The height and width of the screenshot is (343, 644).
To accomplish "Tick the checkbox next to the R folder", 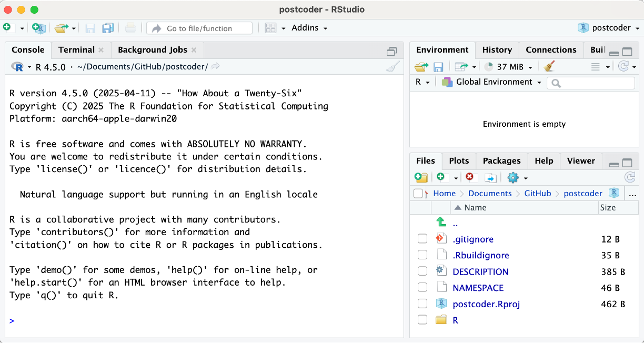I will (422, 320).
